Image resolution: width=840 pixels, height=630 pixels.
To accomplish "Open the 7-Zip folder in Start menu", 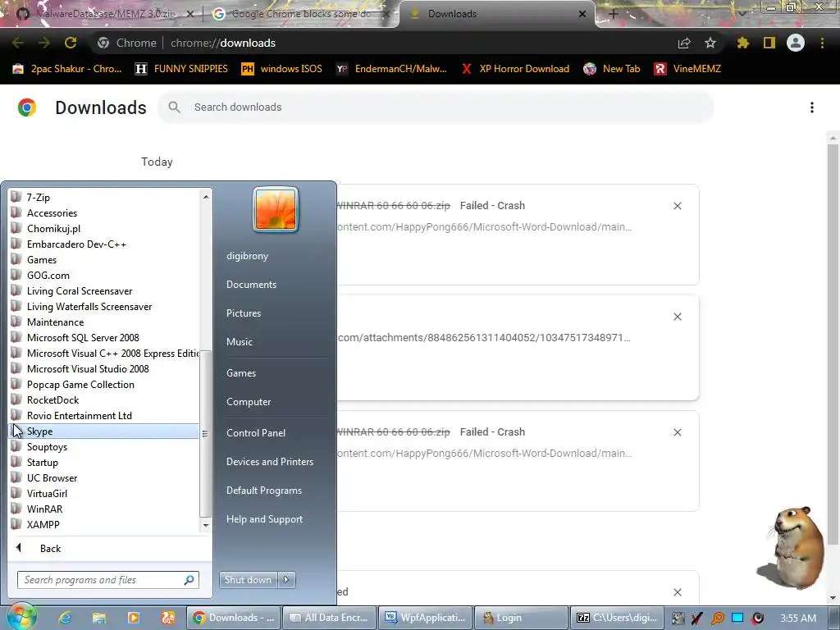I will (104, 197).
